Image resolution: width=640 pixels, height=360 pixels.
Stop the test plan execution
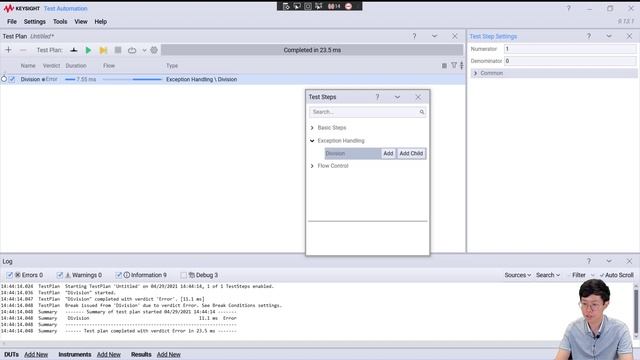pyautogui.click(x=118, y=50)
